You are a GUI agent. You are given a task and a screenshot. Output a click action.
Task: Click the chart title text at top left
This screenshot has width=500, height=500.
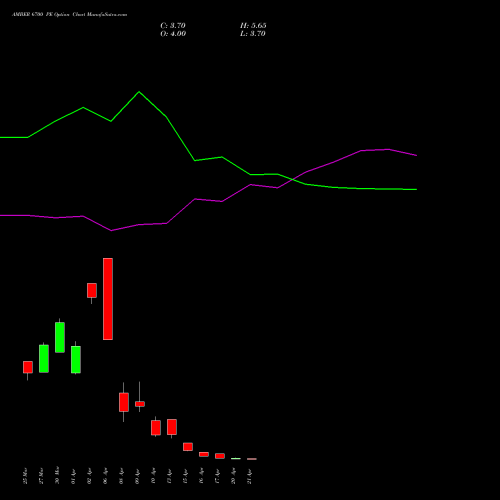tap(69, 15)
